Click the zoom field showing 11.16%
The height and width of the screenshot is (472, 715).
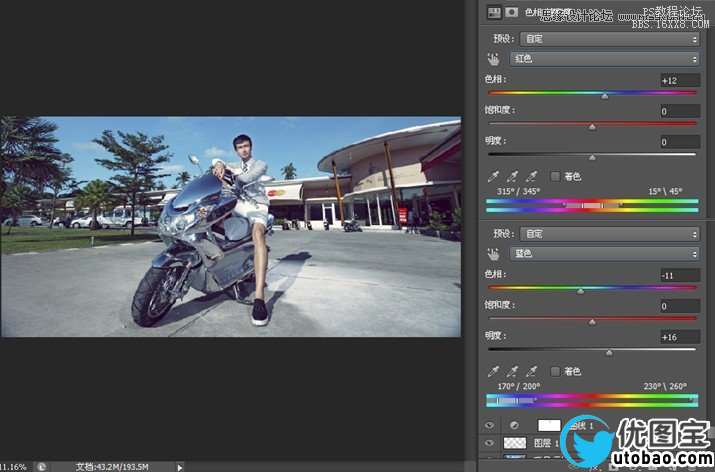click(x=13, y=467)
